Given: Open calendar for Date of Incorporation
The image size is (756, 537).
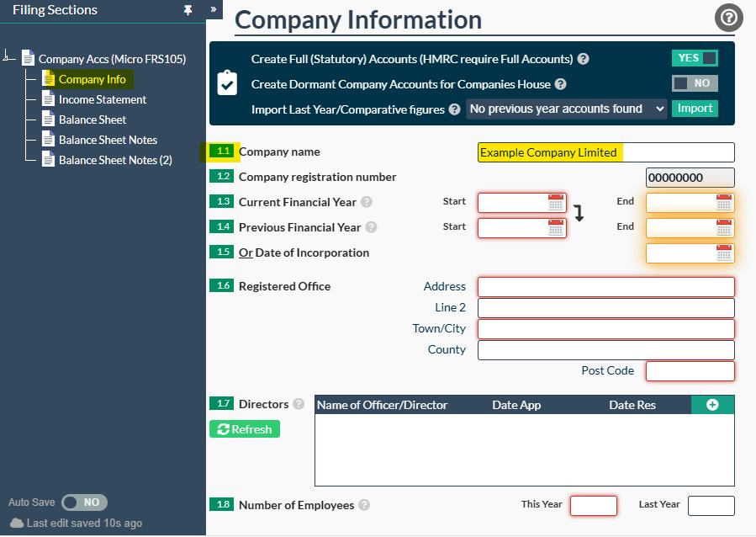Looking at the screenshot, I should [x=724, y=253].
